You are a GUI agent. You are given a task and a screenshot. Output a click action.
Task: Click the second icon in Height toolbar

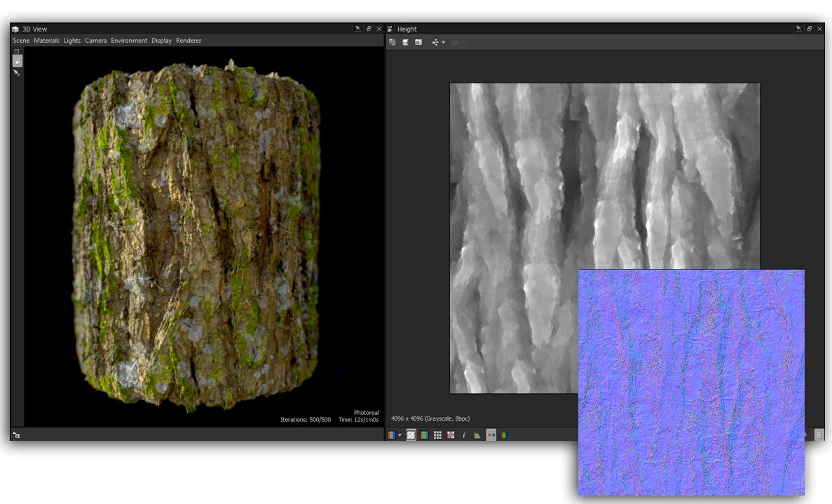point(405,43)
